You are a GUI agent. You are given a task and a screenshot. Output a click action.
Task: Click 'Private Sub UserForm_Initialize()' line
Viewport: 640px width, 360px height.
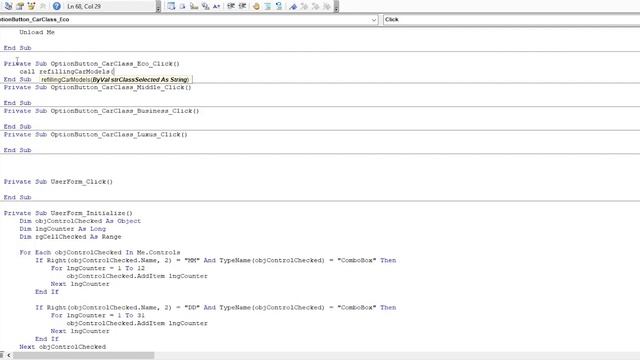[68, 213]
